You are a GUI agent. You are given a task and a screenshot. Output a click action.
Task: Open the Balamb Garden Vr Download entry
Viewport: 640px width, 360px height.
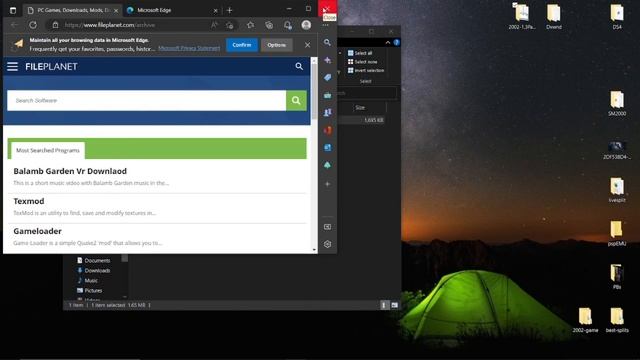pos(70,171)
